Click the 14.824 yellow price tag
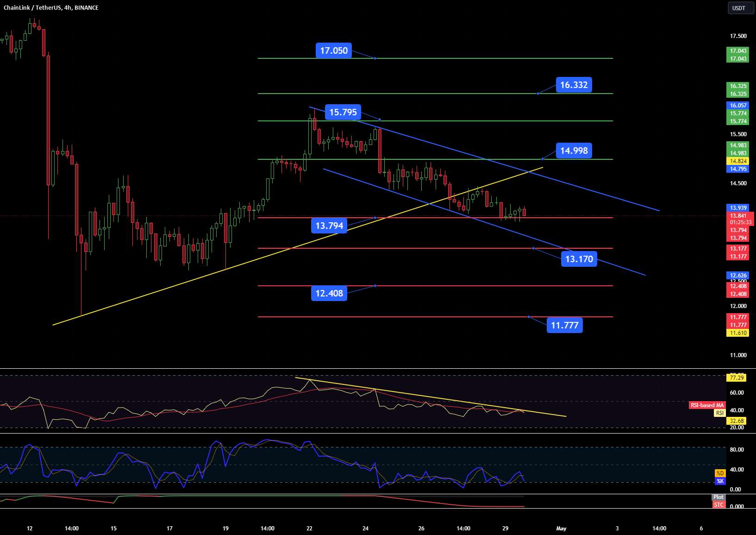Viewport: 756px width, 535px height. click(x=738, y=161)
